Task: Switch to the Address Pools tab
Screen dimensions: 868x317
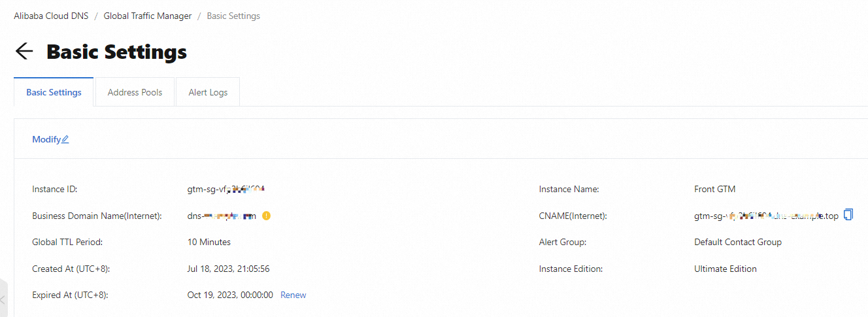Action: coord(135,92)
